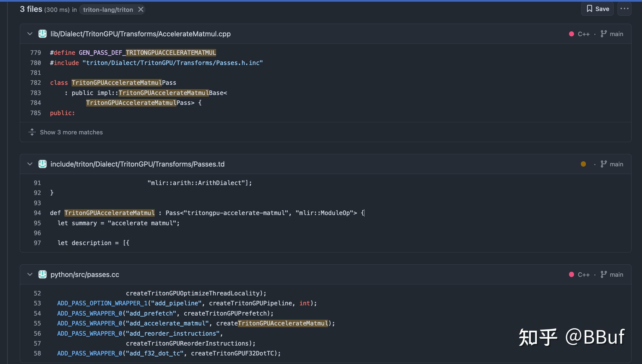
Task: Collapse the AccelerateMatmul.cpp result
Action: (x=30, y=34)
